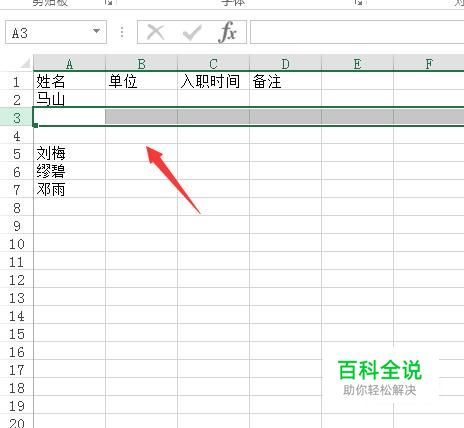
Task: Click the confirm checkmark icon in formula bar
Action: pos(192,32)
